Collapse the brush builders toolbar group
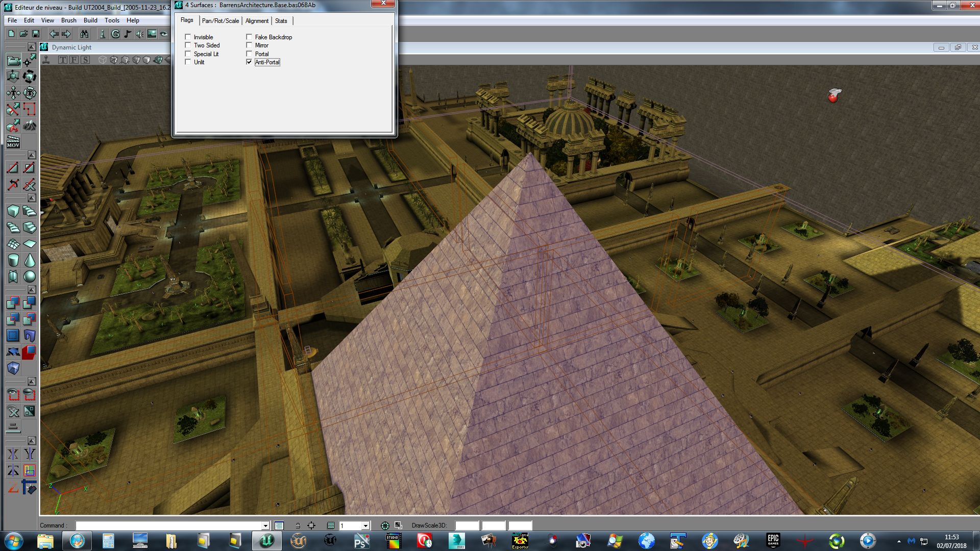The height and width of the screenshot is (551, 980). 32,198
